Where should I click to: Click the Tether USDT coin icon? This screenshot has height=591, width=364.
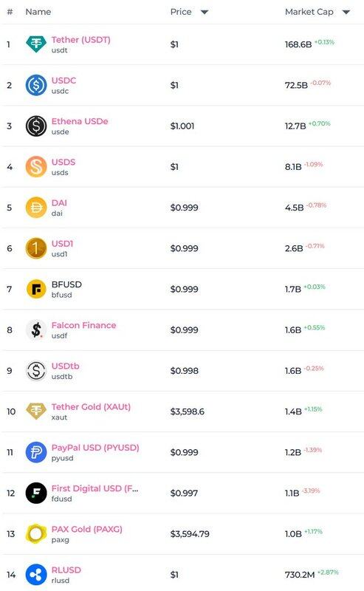click(x=36, y=44)
